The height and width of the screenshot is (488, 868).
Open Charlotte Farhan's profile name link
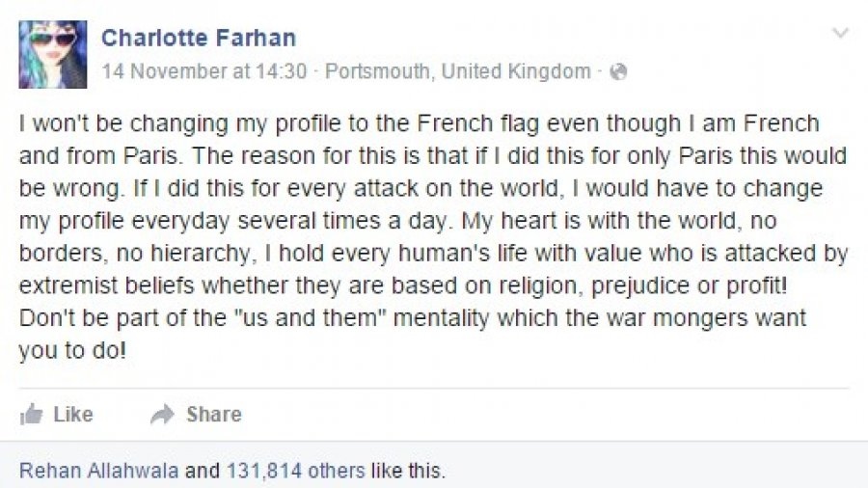[199, 39]
